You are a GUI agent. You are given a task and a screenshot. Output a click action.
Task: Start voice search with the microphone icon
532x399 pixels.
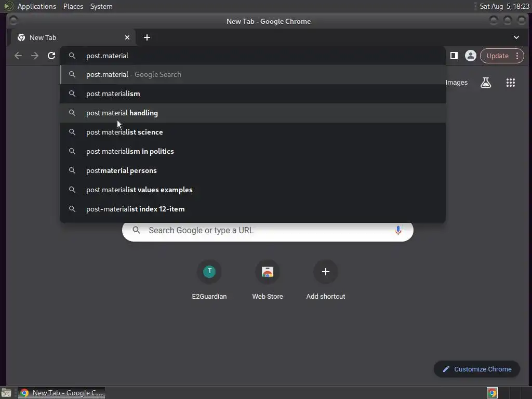point(398,230)
